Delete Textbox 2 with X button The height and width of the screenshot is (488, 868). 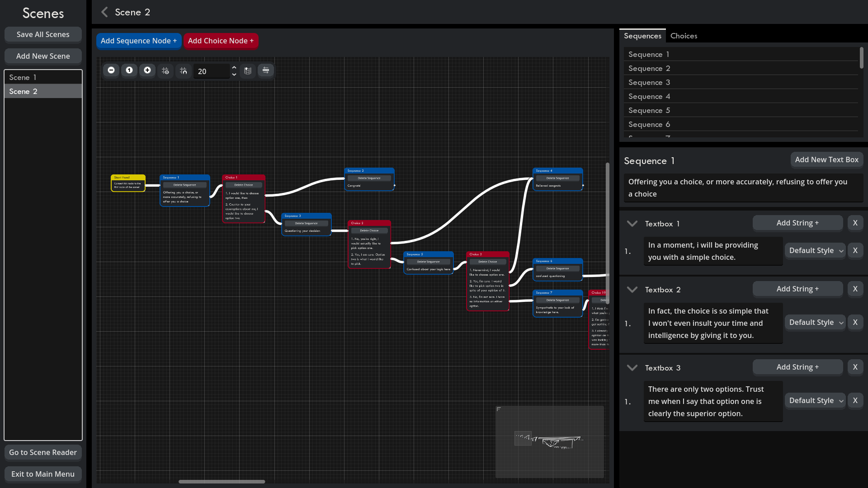[x=855, y=289]
